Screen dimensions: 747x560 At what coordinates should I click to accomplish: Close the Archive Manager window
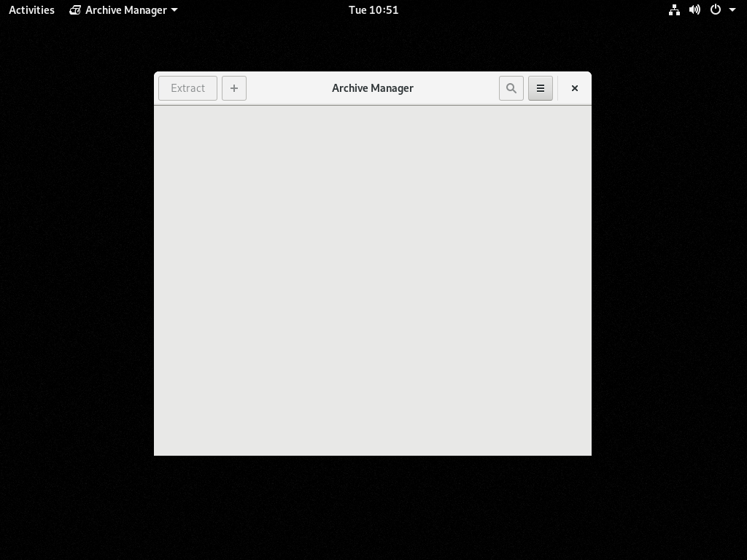575,88
